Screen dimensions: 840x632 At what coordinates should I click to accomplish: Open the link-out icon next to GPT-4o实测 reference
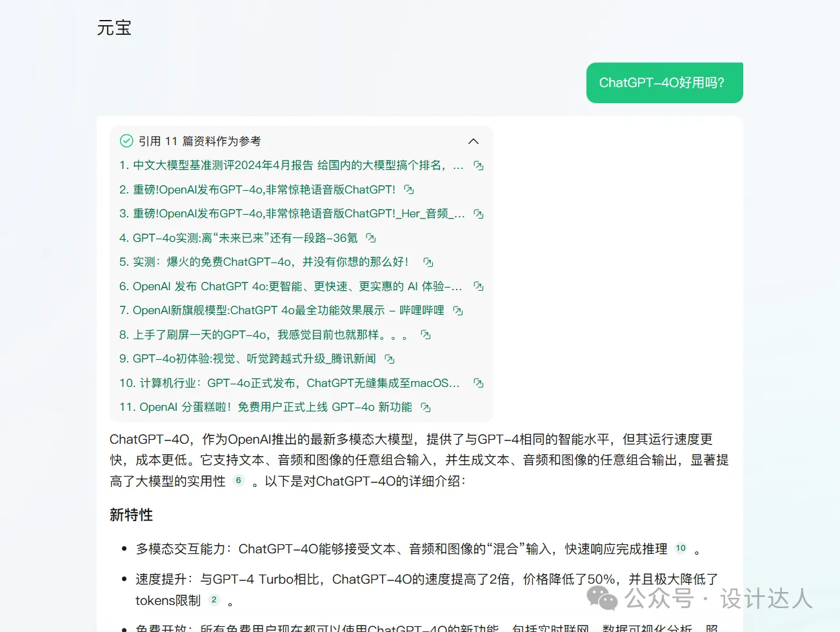[x=370, y=237]
